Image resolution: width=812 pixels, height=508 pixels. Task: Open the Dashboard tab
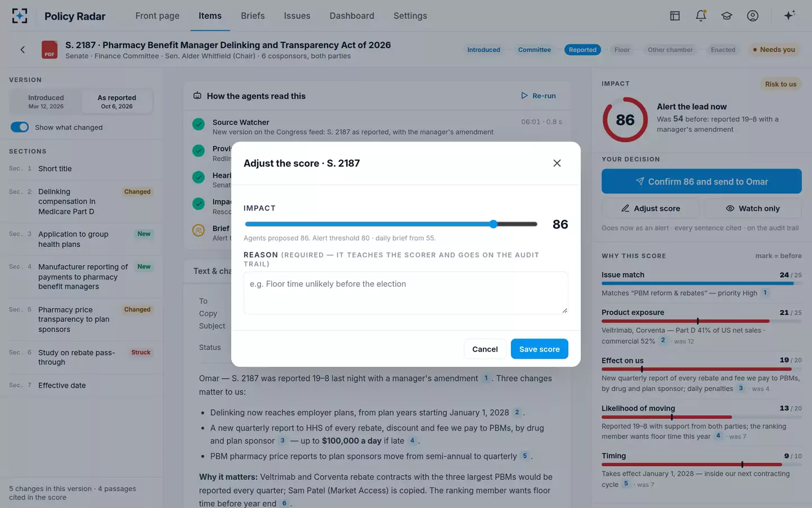point(352,16)
